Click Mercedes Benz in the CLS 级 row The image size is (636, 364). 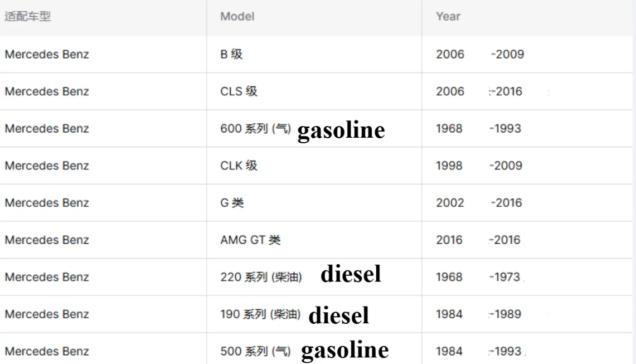(47, 91)
